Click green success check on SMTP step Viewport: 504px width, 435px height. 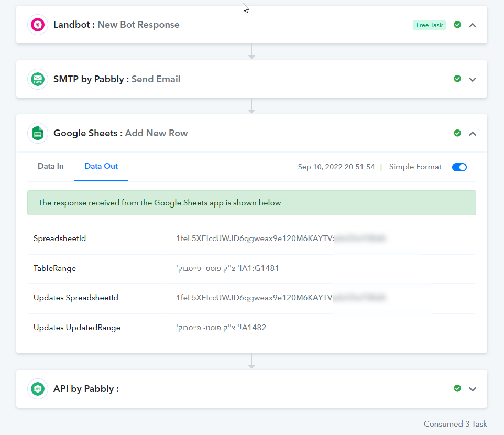(457, 79)
